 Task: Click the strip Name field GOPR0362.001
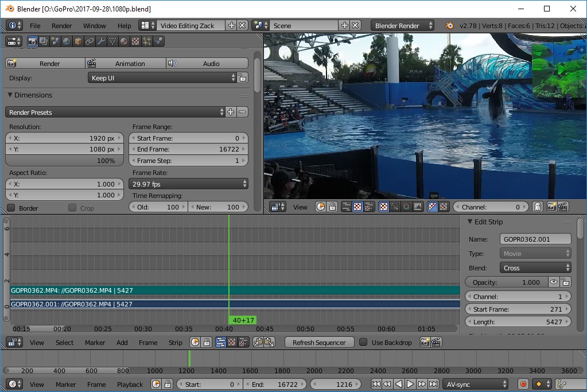(535, 239)
